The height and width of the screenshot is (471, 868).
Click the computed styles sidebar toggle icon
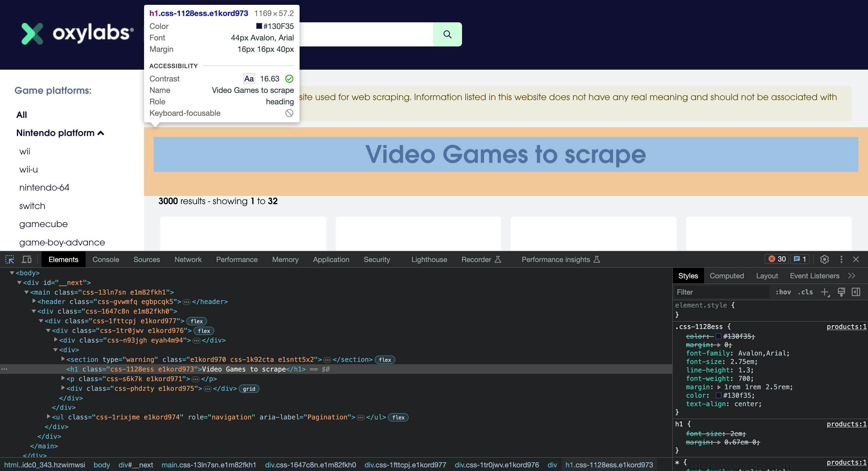pos(856,292)
